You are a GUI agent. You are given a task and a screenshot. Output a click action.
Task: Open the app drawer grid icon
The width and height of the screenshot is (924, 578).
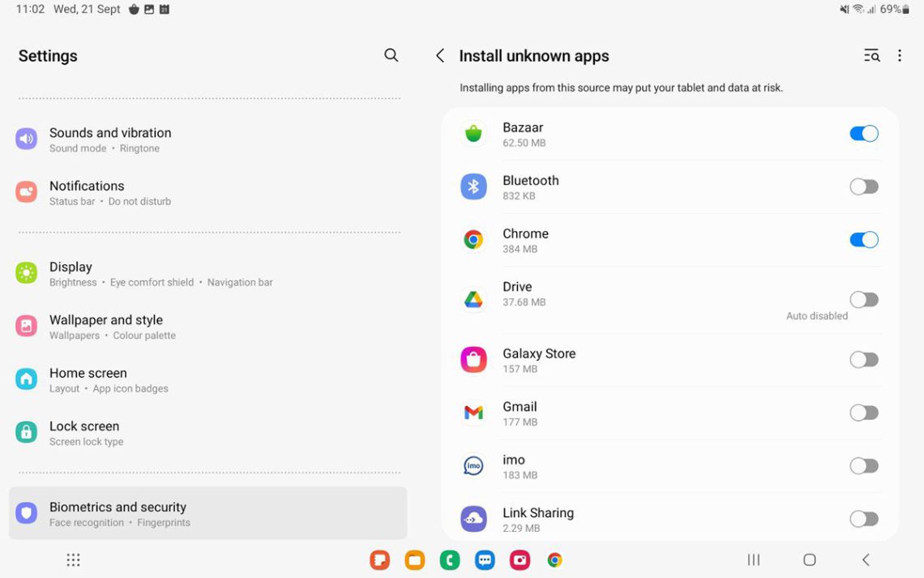point(73,560)
